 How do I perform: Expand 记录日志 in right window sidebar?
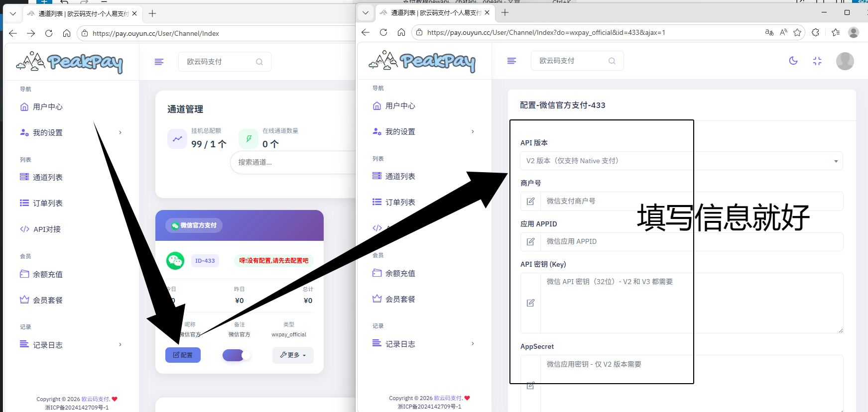pos(423,344)
